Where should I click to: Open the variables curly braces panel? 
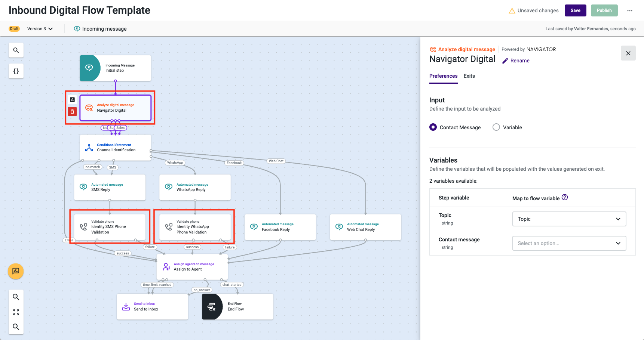pos(16,71)
